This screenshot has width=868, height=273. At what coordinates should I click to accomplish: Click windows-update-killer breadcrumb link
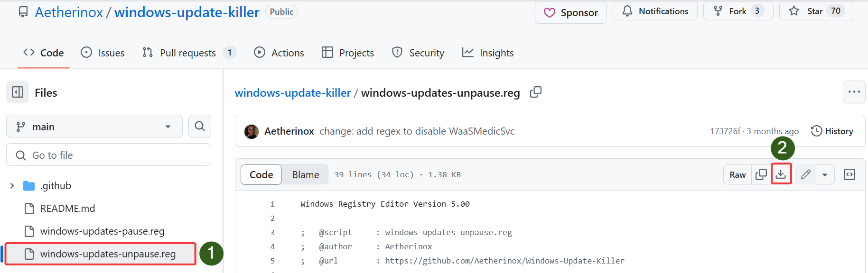point(293,92)
